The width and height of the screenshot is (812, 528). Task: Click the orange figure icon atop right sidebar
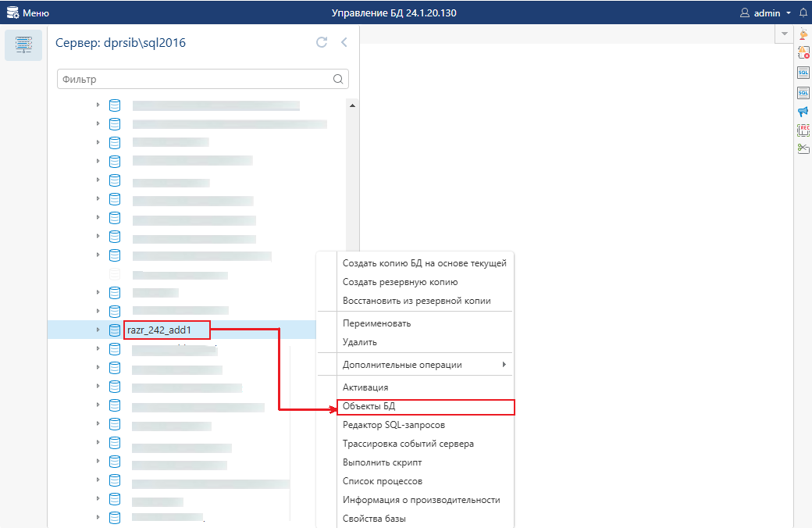803,34
